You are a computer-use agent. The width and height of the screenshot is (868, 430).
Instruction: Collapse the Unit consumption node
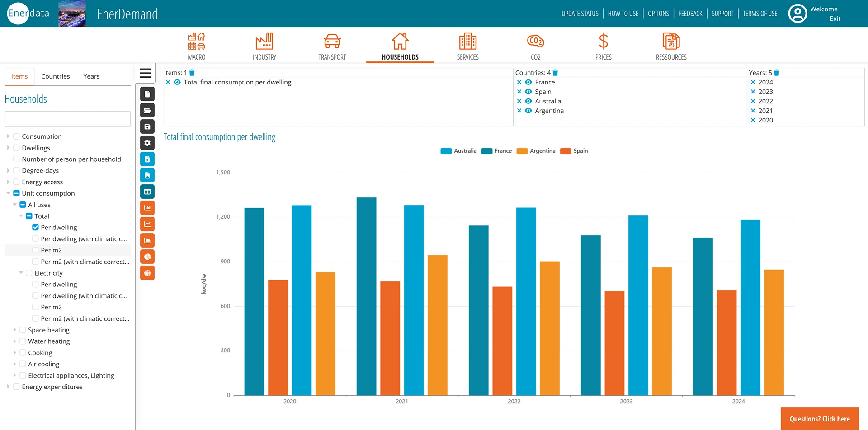tap(8, 193)
